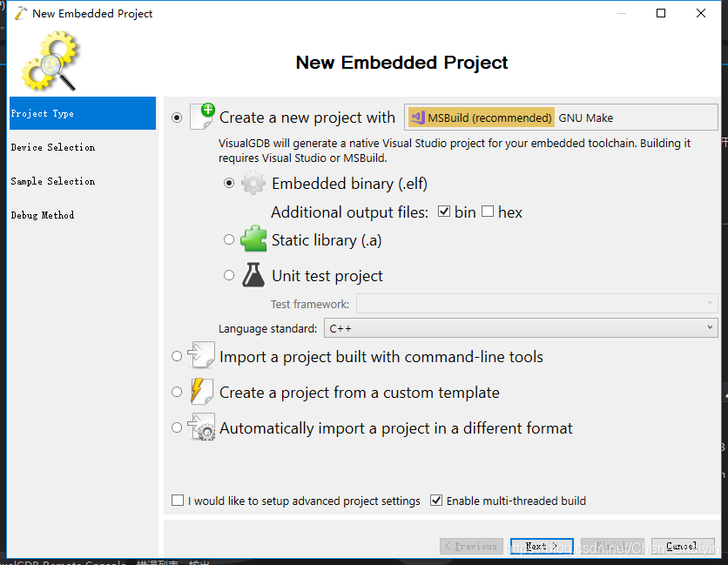Screen dimensions: 728x565
Task: Click the Previous button
Action: point(471,546)
